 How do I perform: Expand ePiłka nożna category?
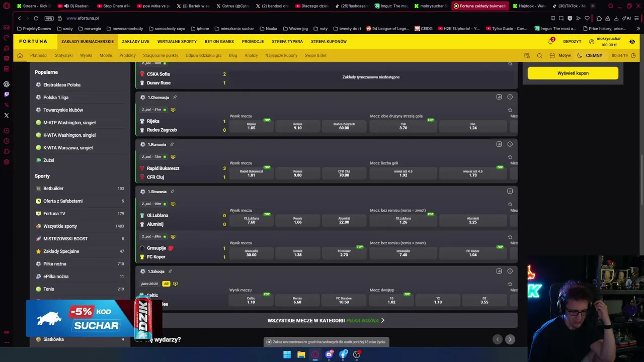click(x=79, y=277)
